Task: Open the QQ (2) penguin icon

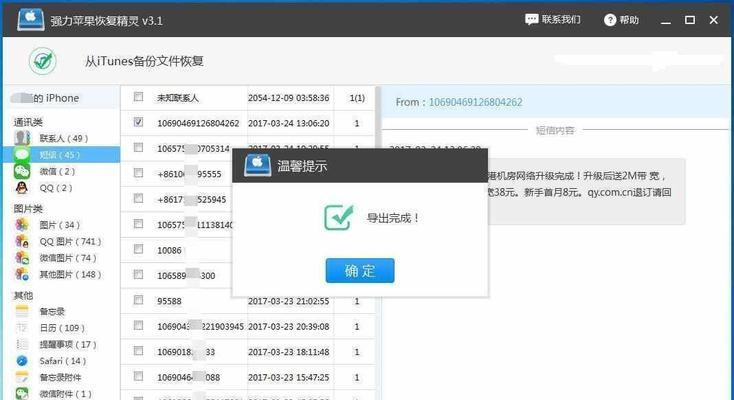Action: coord(22,187)
